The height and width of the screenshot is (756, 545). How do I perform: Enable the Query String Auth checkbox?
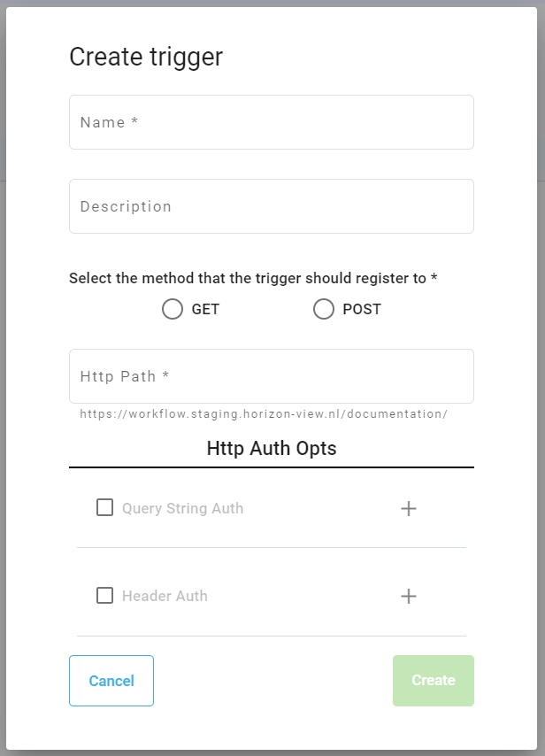[x=104, y=508]
